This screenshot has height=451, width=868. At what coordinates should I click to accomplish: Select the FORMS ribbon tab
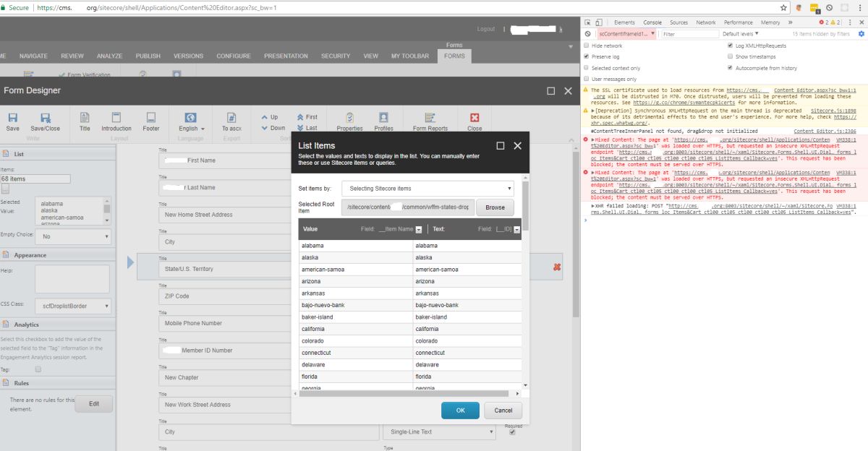[x=454, y=56]
